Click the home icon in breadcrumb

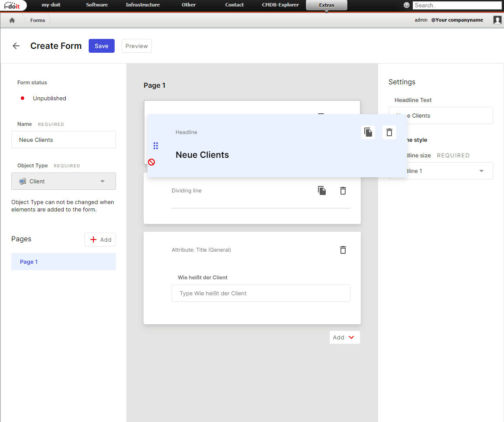pyautogui.click(x=12, y=20)
